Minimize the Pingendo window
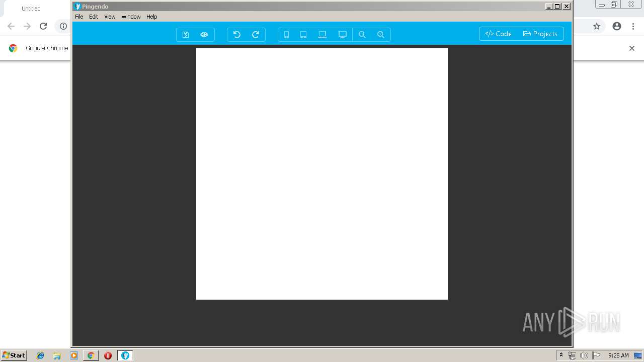The image size is (644, 362). pos(549,7)
